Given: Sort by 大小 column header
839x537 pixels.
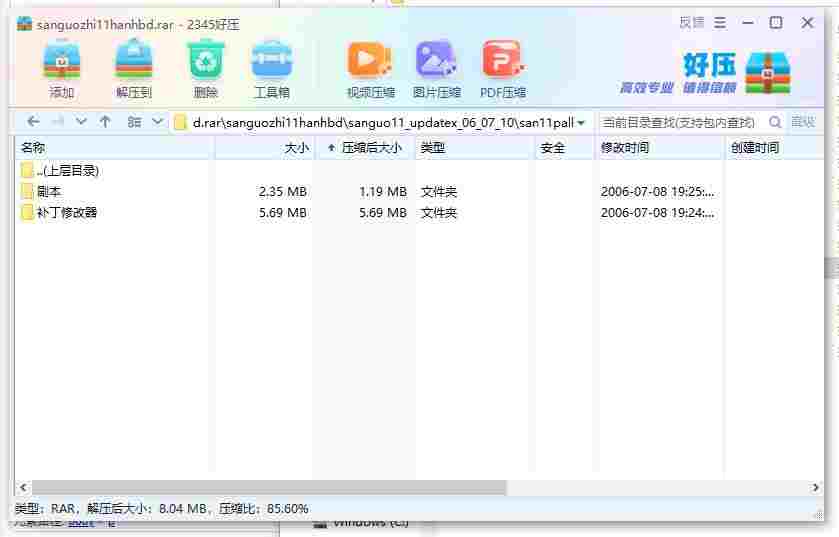Looking at the screenshot, I should click(265, 148).
